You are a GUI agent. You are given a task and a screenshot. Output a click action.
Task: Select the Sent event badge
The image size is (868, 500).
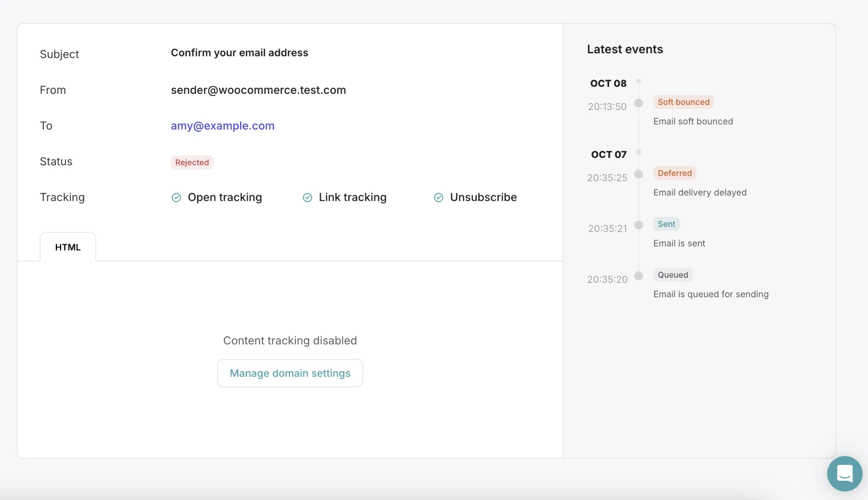click(666, 224)
